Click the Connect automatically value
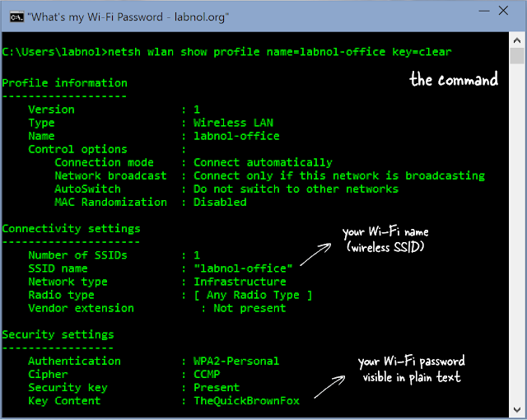The image size is (527, 420). click(x=263, y=162)
